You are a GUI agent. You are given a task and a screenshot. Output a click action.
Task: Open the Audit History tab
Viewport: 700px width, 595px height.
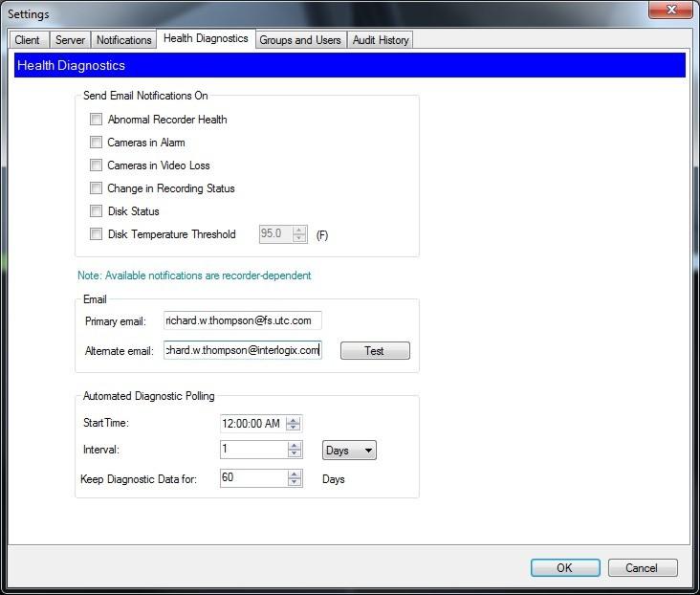click(x=381, y=40)
